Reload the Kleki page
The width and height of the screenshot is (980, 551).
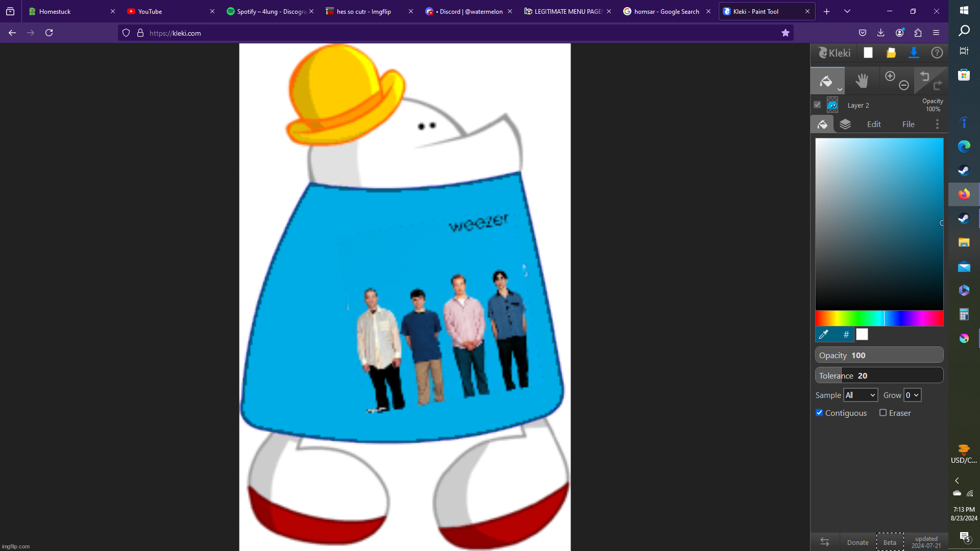49,33
